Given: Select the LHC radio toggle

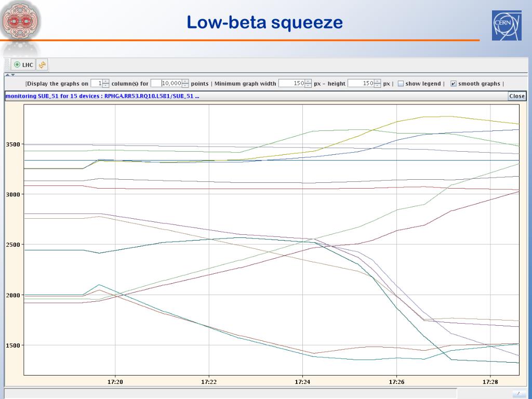Looking at the screenshot, I should [17, 65].
